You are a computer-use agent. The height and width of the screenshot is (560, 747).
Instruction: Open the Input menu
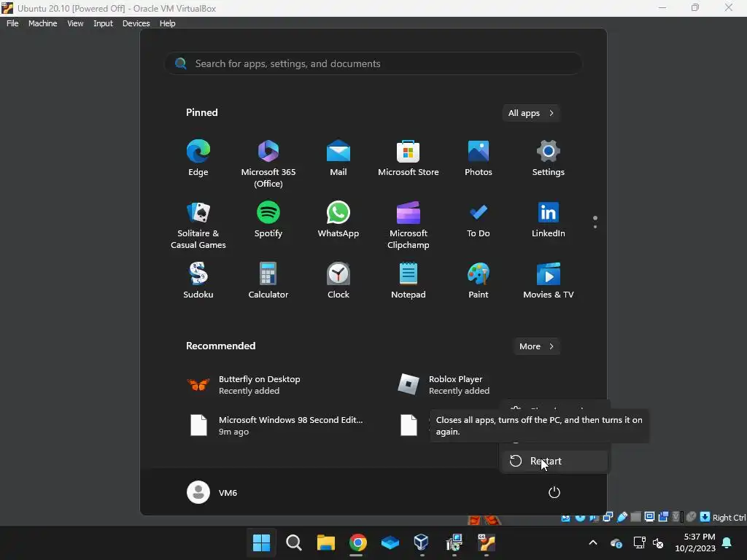(103, 23)
